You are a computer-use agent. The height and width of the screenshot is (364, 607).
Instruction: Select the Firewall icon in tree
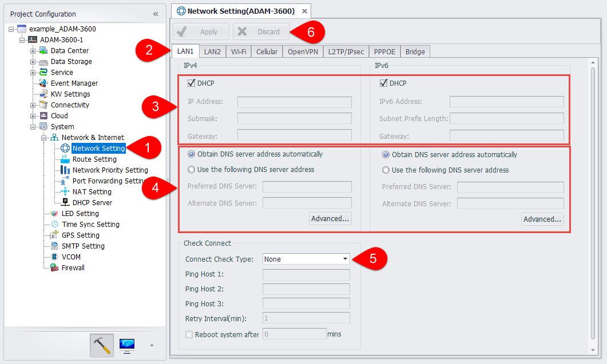click(54, 267)
